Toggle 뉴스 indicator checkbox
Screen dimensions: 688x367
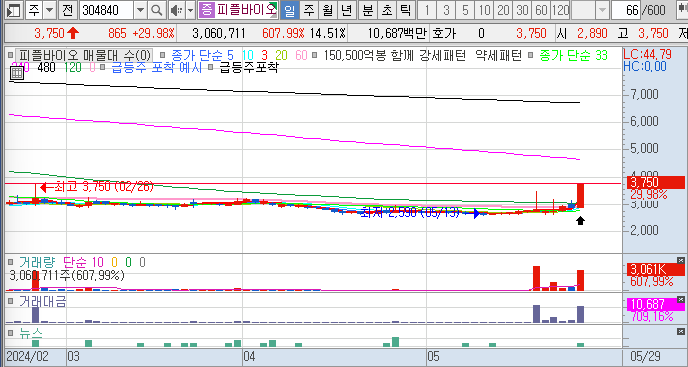pos(11,332)
